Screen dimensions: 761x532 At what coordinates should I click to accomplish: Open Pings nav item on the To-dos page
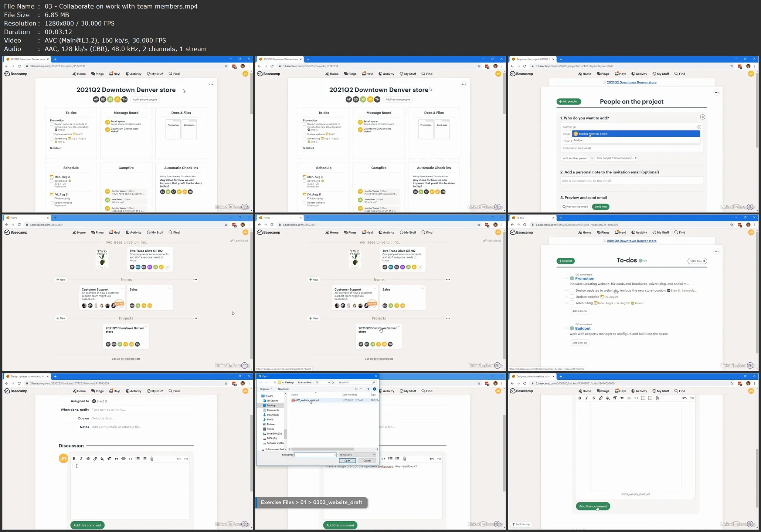(x=603, y=233)
